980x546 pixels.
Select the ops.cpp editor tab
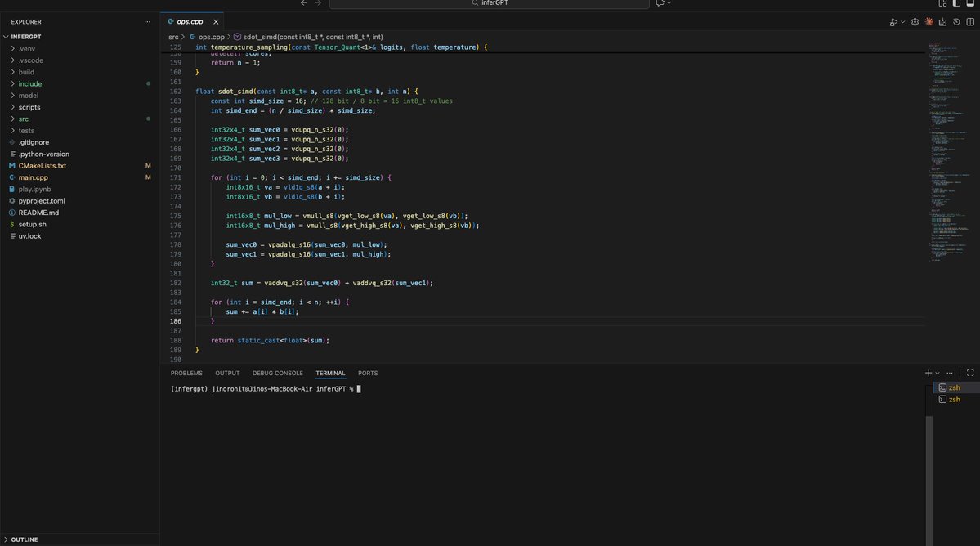(193, 22)
